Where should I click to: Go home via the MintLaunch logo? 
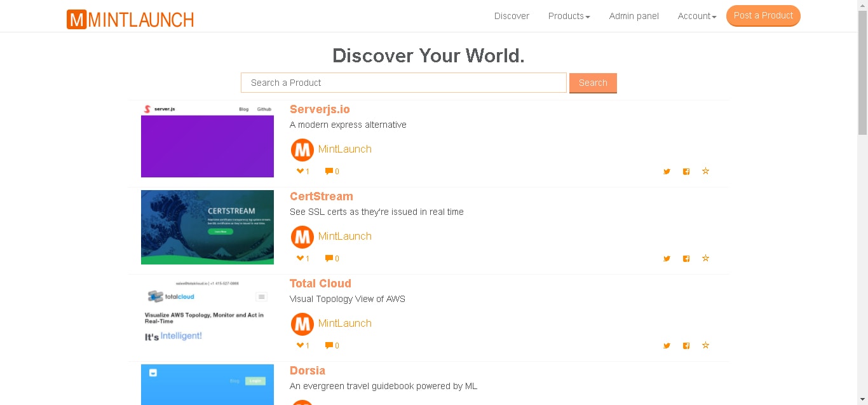[x=130, y=19]
